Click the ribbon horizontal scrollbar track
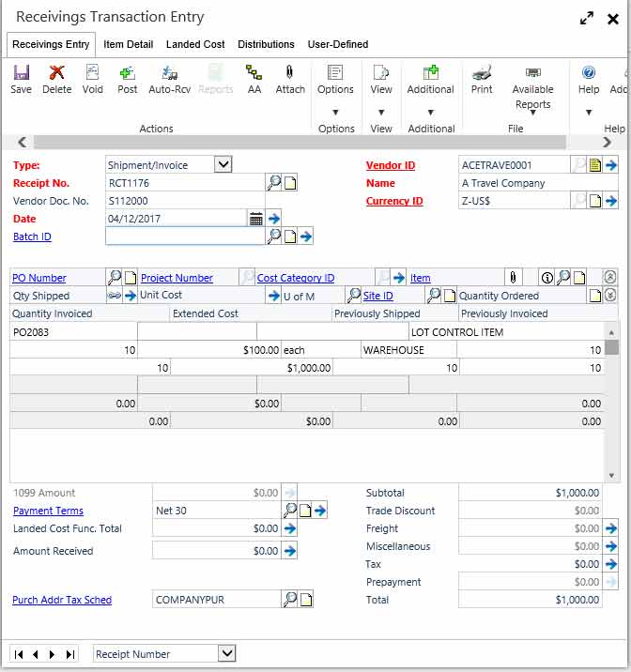 click(300, 142)
